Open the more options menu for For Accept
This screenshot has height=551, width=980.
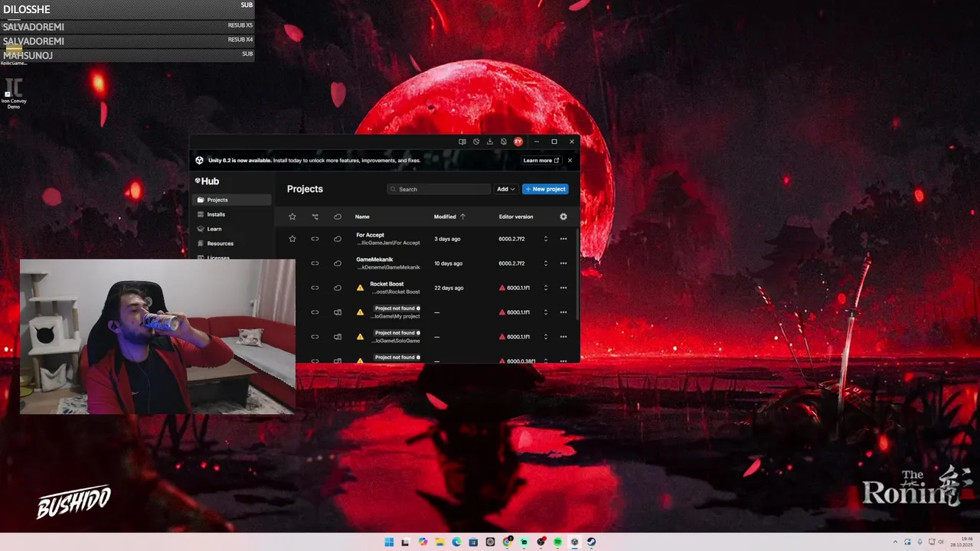tap(563, 239)
